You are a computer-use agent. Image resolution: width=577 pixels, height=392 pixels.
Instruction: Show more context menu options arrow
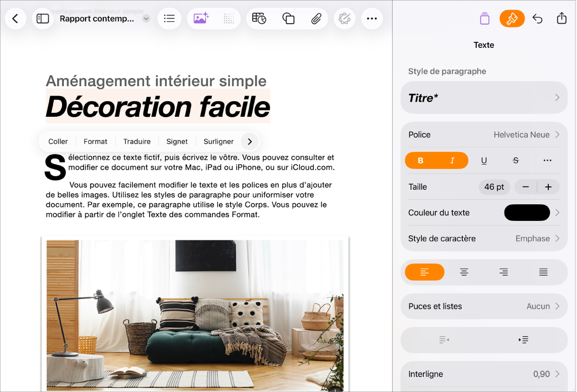(250, 141)
